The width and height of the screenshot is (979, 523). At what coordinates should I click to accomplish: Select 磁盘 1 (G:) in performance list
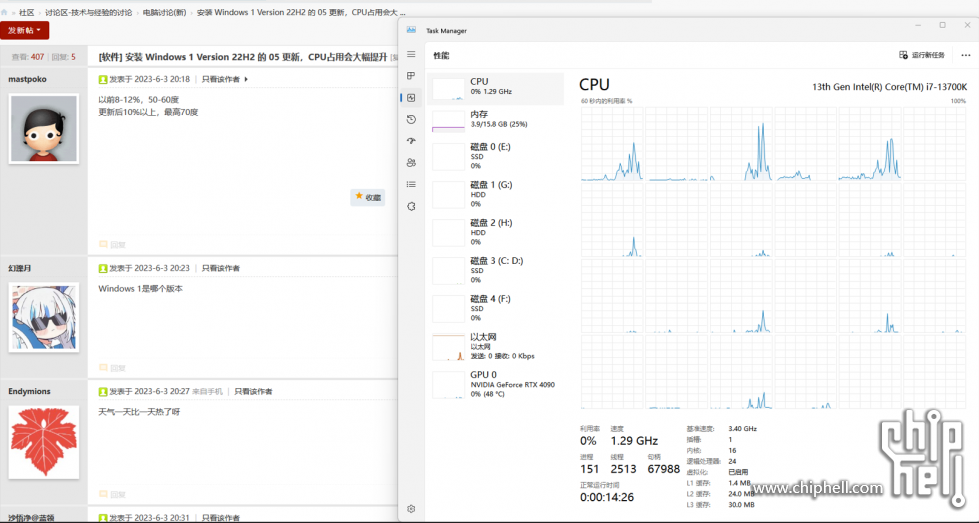coord(496,194)
